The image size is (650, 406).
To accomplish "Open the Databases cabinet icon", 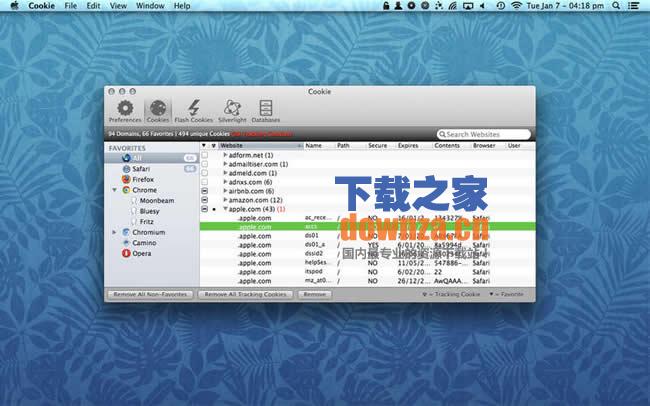I will [x=265, y=108].
